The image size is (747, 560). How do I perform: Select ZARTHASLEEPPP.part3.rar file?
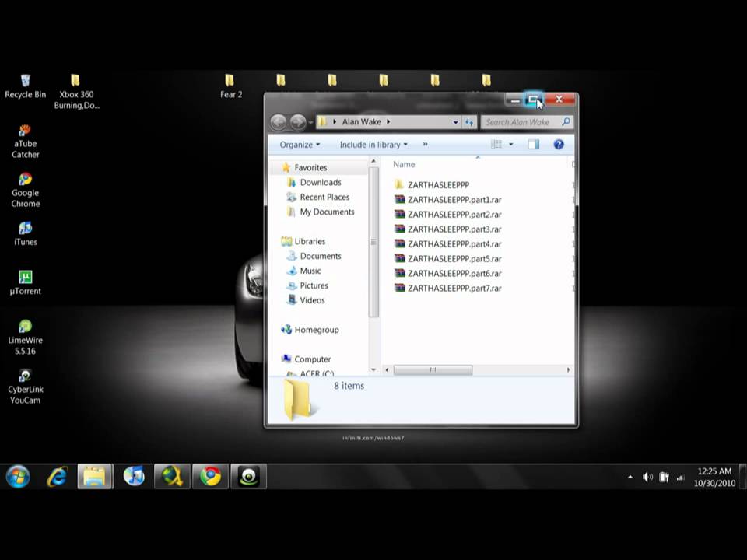coord(454,229)
